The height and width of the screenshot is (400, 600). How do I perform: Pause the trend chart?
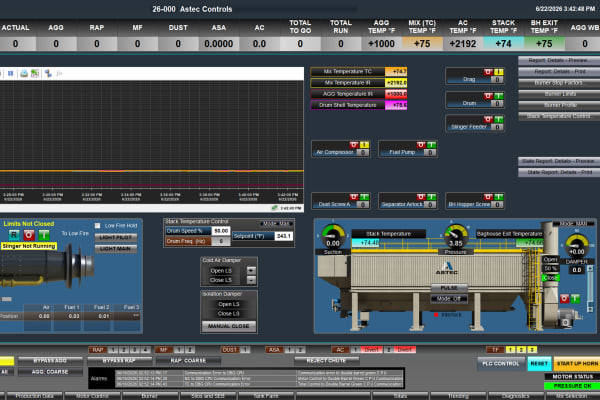click(x=10, y=73)
